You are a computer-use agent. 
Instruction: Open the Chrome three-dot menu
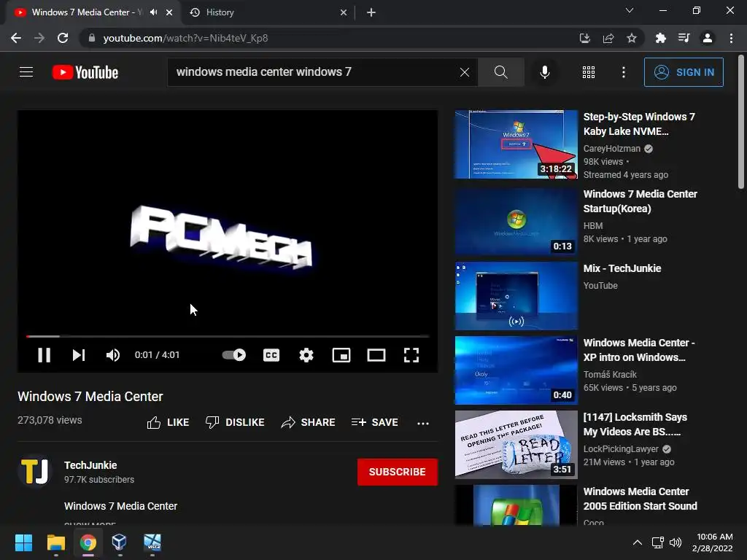click(x=731, y=38)
